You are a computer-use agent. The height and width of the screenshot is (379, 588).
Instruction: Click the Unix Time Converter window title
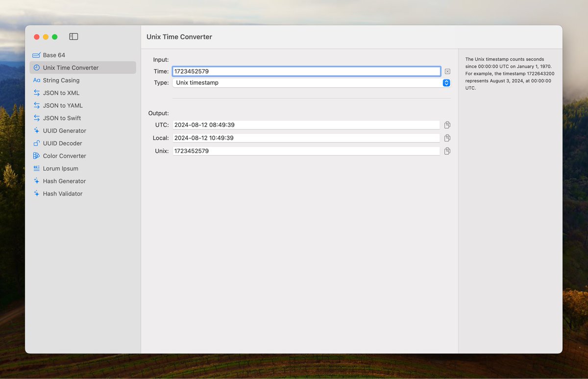[x=179, y=37]
